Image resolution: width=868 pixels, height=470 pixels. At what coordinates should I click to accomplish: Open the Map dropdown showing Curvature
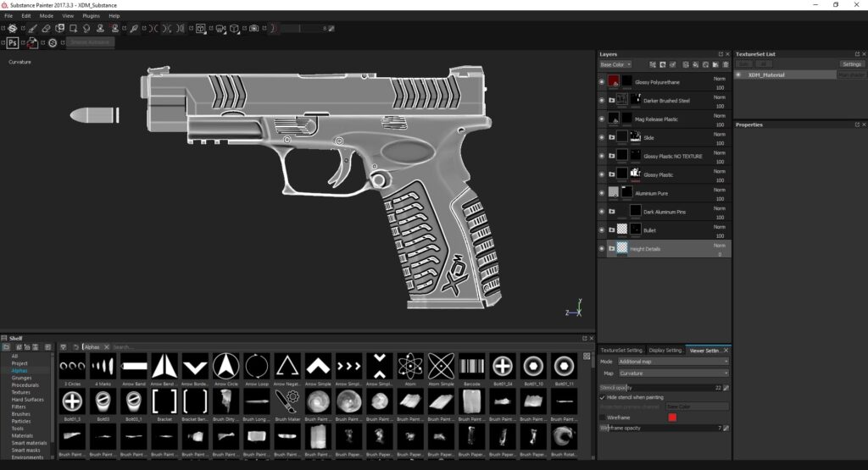[672, 373]
